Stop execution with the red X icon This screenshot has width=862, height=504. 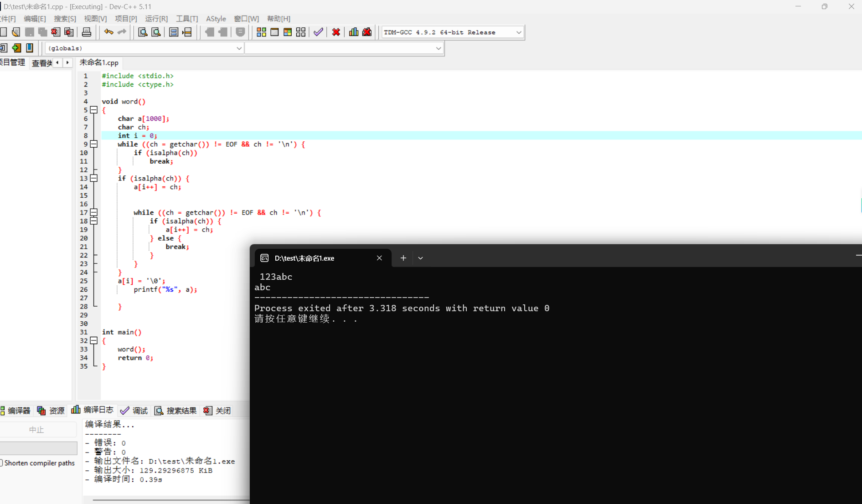click(x=336, y=32)
